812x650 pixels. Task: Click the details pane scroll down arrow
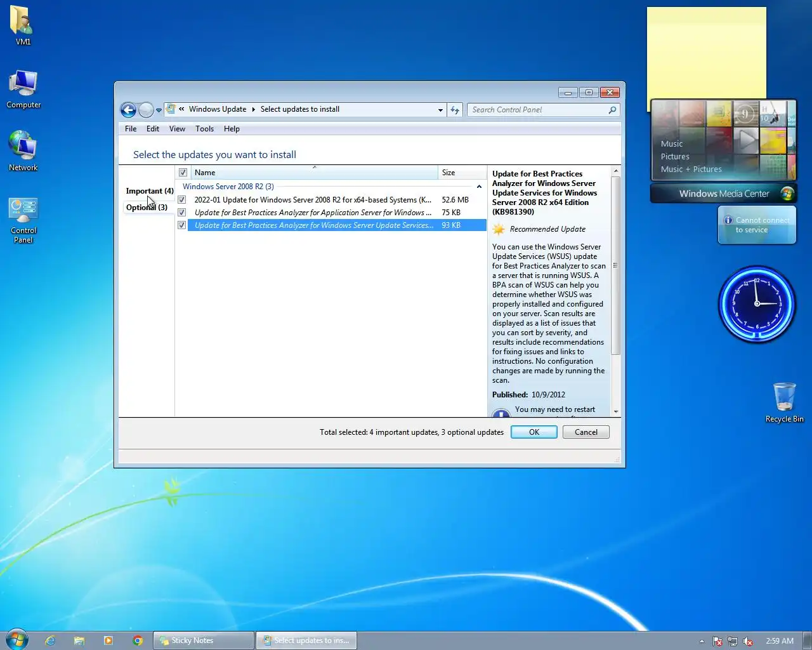coord(615,411)
